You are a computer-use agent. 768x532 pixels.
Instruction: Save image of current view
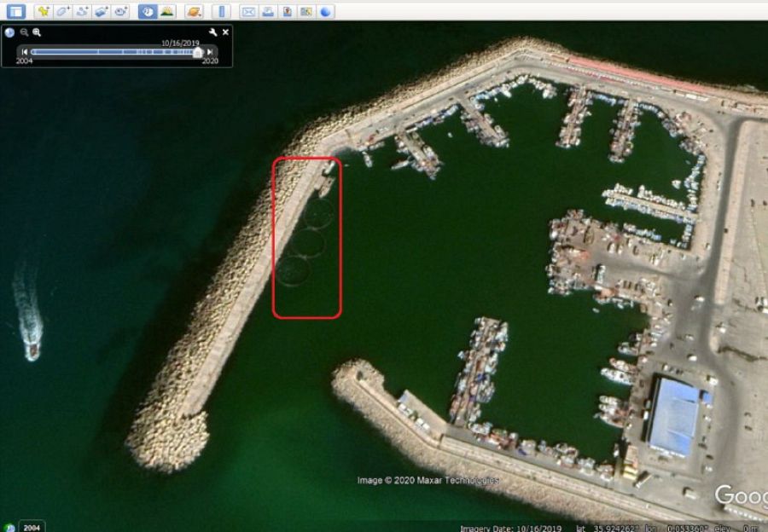tap(288, 11)
